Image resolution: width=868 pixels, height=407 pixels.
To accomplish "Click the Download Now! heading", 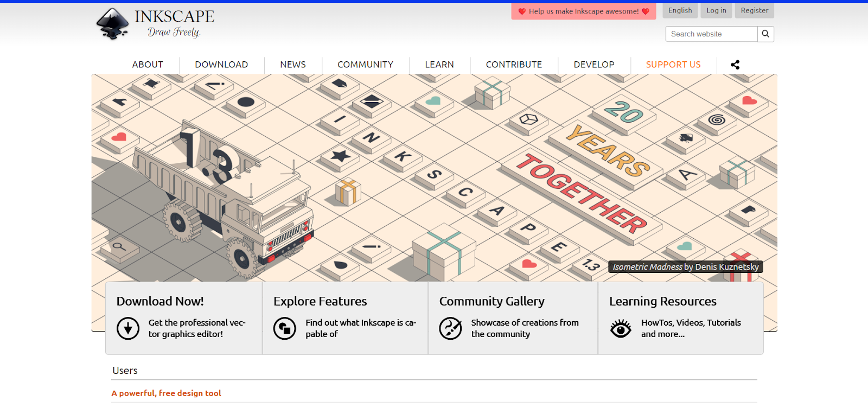I will (160, 301).
